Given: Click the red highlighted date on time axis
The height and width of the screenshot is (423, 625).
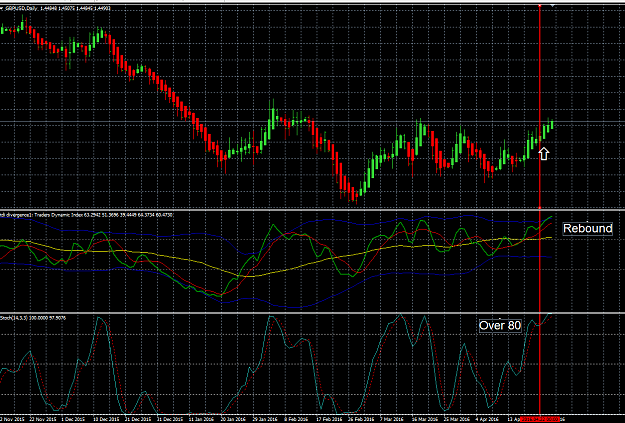Looking at the screenshot, I should 540,419.
